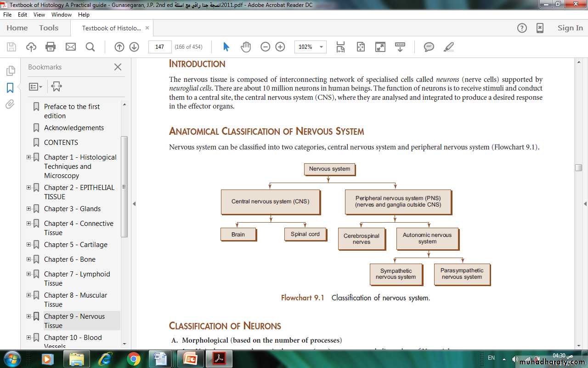Click the page number input field
Screen dimensions: 588x368
click(160, 47)
